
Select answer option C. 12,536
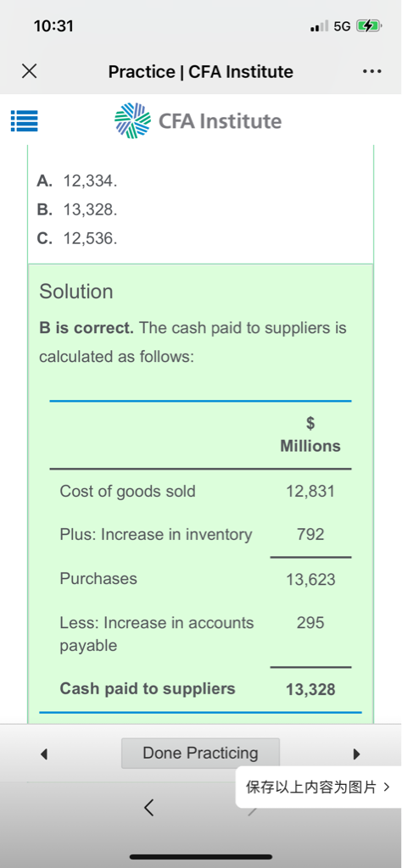[x=77, y=239]
